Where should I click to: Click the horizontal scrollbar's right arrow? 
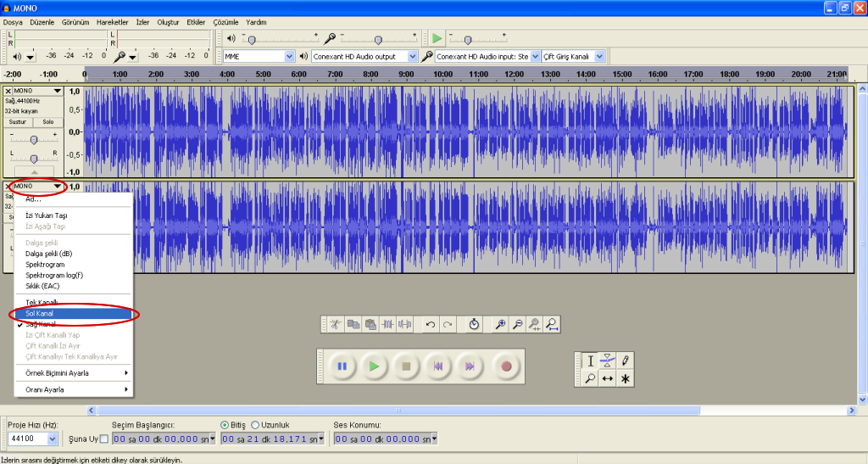(x=851, y=411)
